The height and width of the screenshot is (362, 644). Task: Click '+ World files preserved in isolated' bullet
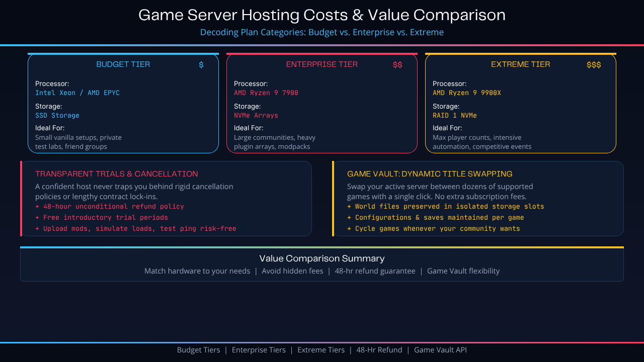pyautogui.click(x=446, y=207)
